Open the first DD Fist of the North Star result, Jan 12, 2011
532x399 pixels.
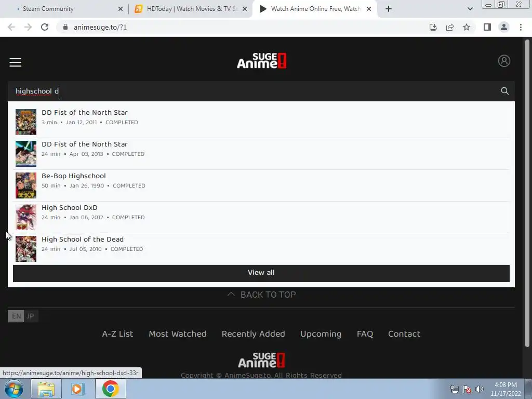(x=261, y=122)
